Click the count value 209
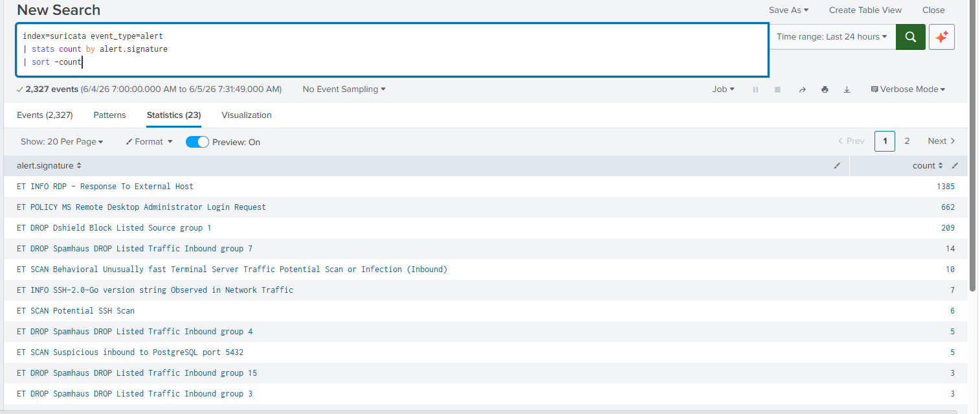This screenshot has height=414, width=980. (x=948, y=228)
